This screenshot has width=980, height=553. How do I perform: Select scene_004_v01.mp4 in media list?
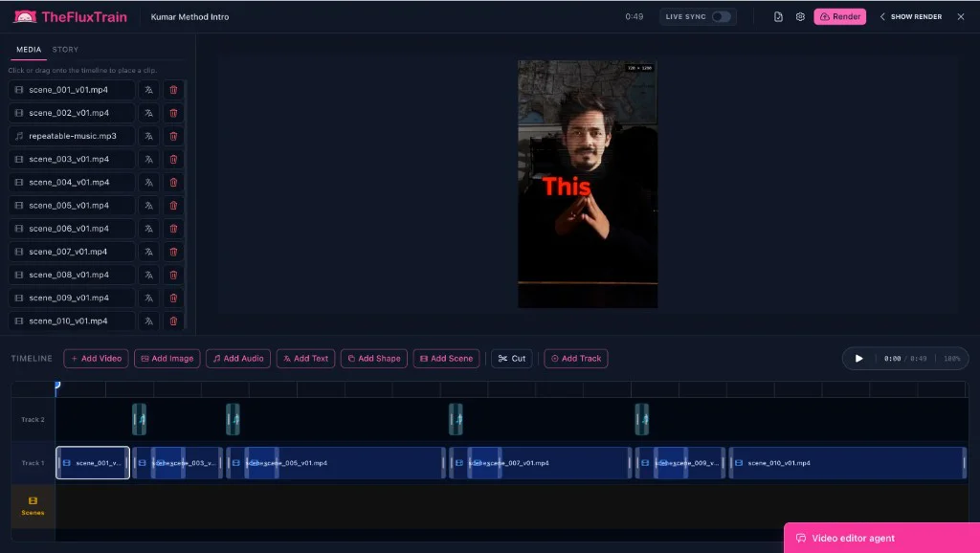click(x=72, y=183)
